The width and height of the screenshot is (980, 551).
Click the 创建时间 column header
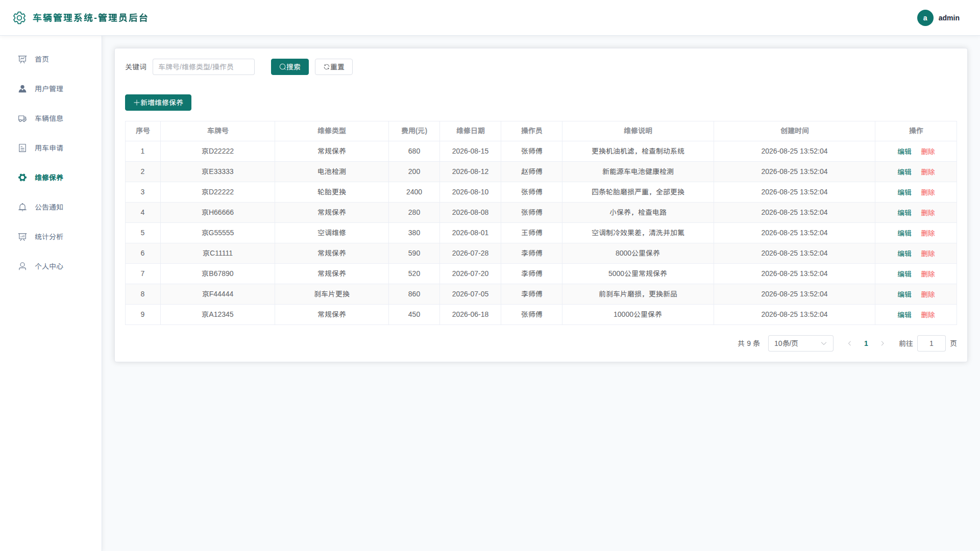(794, 131)
